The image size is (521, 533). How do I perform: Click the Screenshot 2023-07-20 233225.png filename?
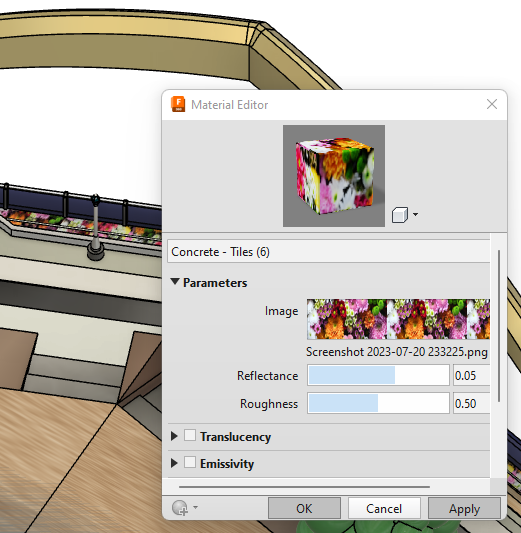click(397, 352)
